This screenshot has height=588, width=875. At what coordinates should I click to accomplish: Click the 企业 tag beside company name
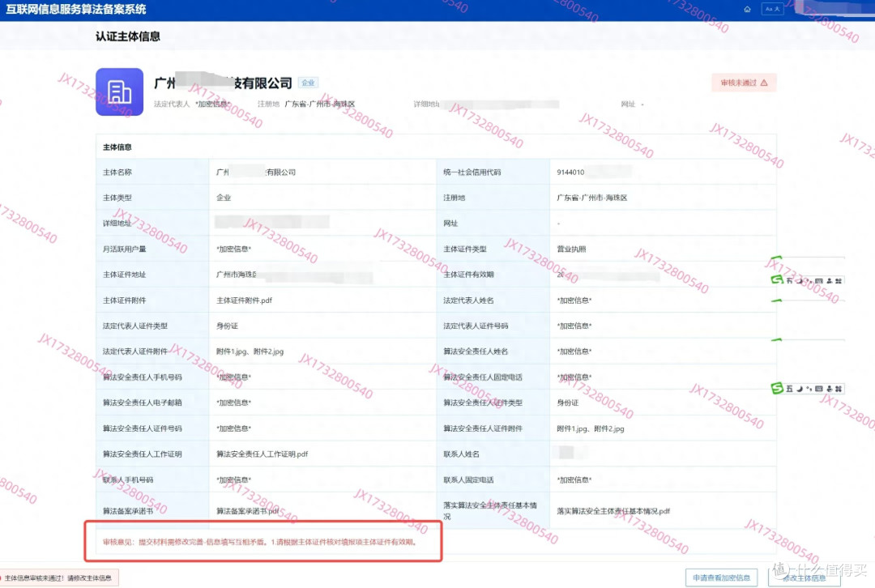tap(308, 83)
